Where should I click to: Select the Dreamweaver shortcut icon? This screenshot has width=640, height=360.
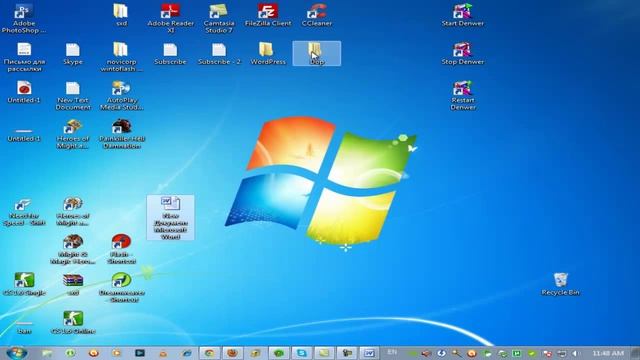tap(121, 287)
